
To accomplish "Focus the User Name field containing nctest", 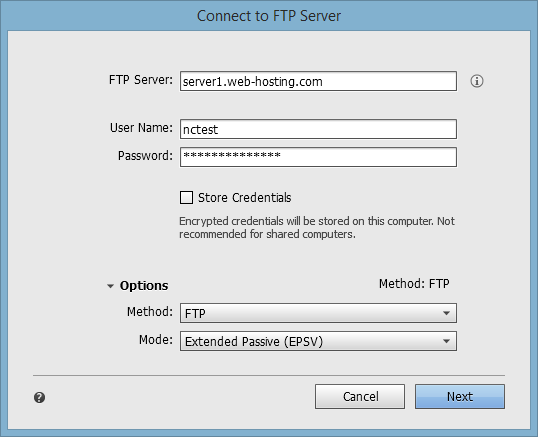I will 318,129.
